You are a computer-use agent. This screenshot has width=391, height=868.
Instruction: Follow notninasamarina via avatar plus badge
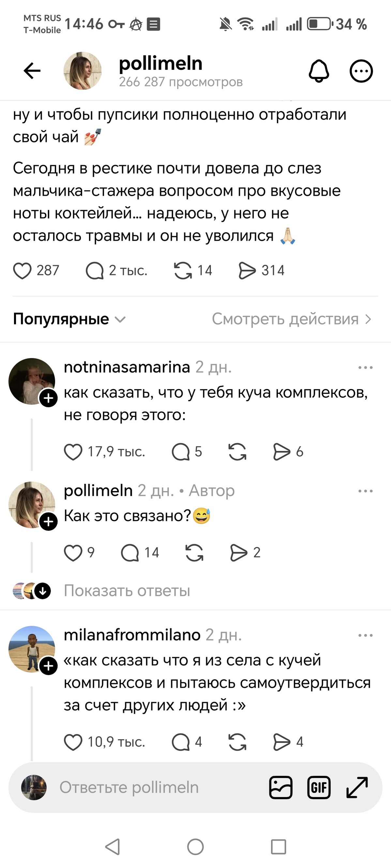[x=49, y=398]
